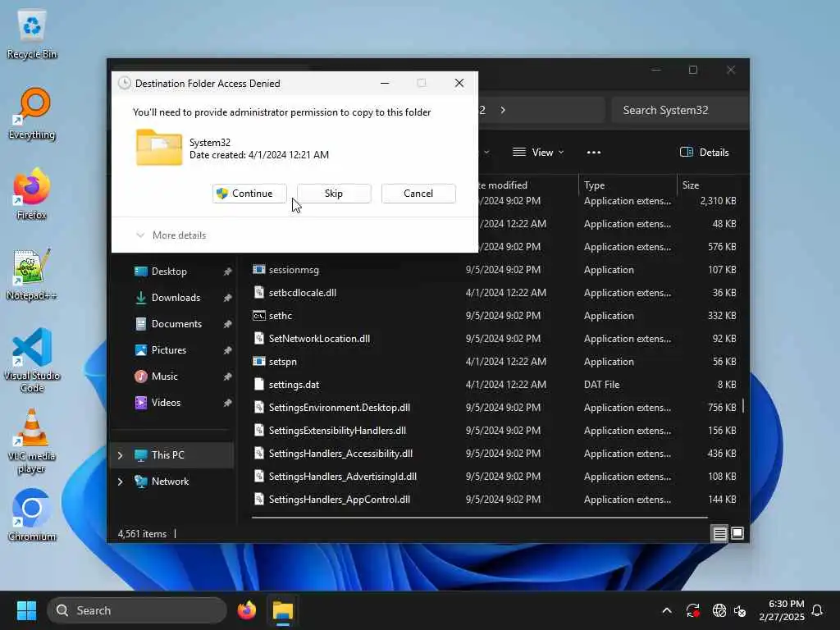Click the Skip button in the dialog
This screenshot has width=840, height=630.
pyautogui.click(x=334, y=194)
